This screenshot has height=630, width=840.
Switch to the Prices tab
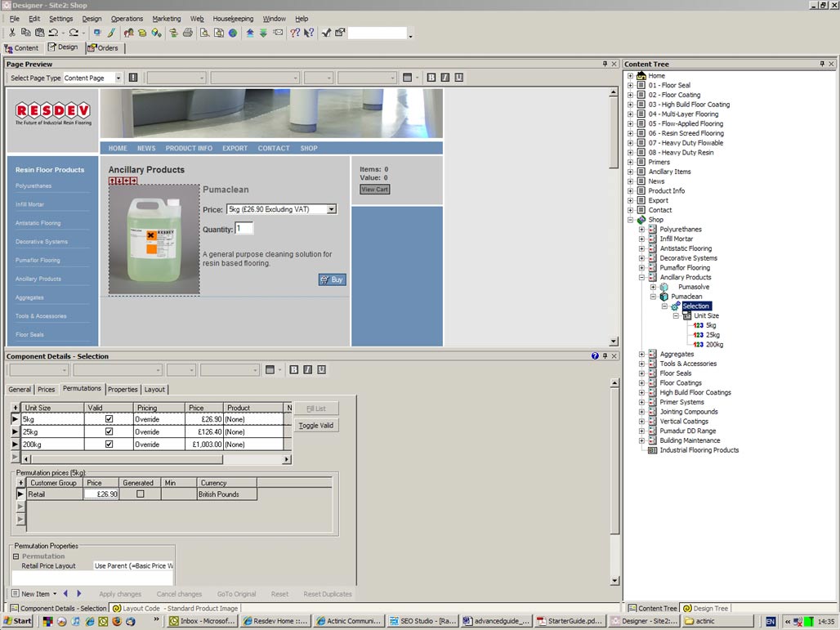pyautogui.click(x=47, y=390)
